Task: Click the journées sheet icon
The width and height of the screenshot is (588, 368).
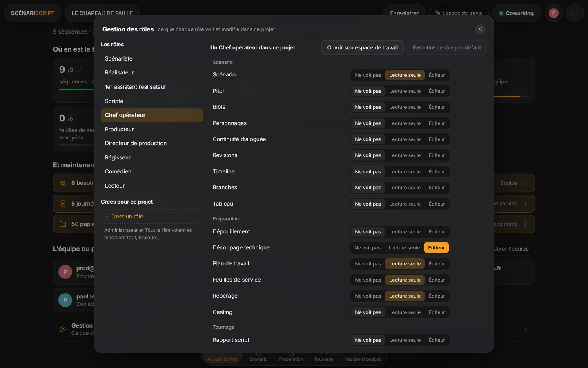Action: click(63, 204)
